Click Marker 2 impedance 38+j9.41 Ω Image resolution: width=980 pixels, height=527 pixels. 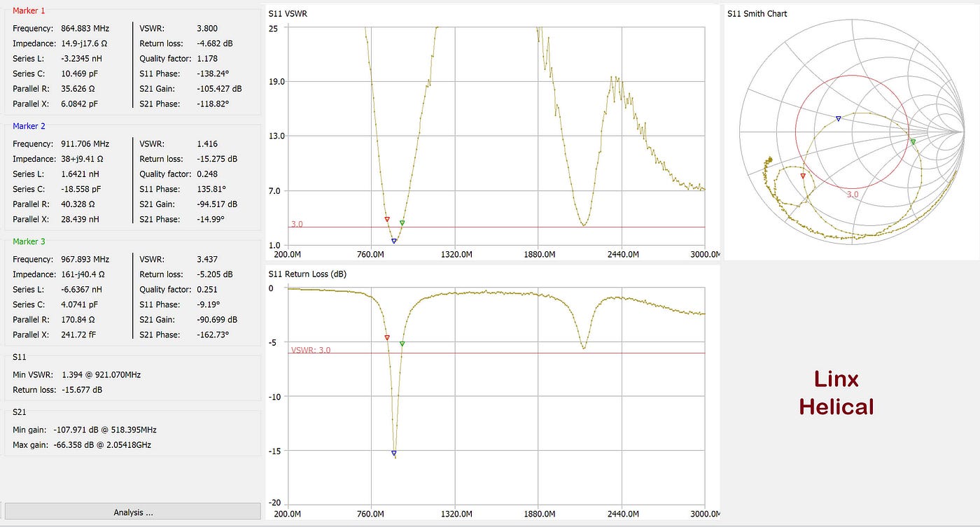coord(83,159)
